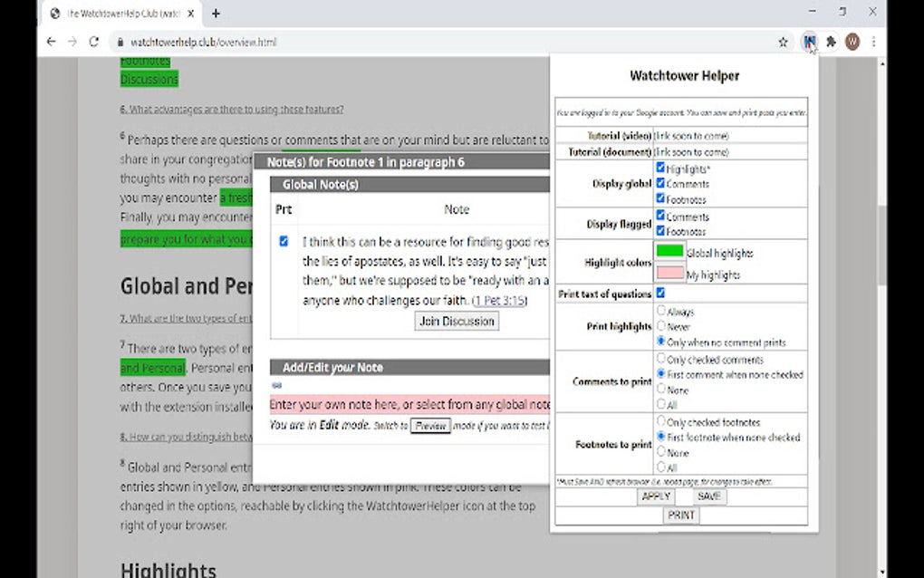Click the browser profile avatar icon
The width and height of the screenshot is (924, 578).
pos(852,42)
